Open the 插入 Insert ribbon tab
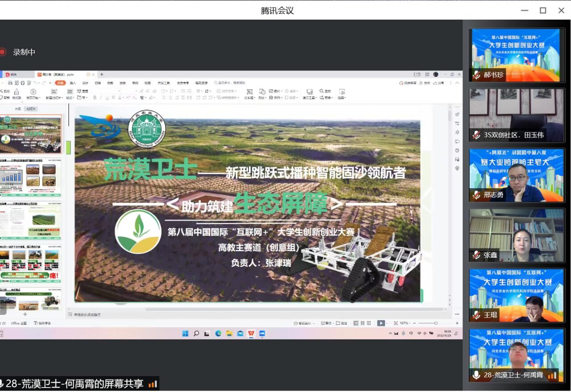Screen dimensions: 571x392 (x=73, y=83)
